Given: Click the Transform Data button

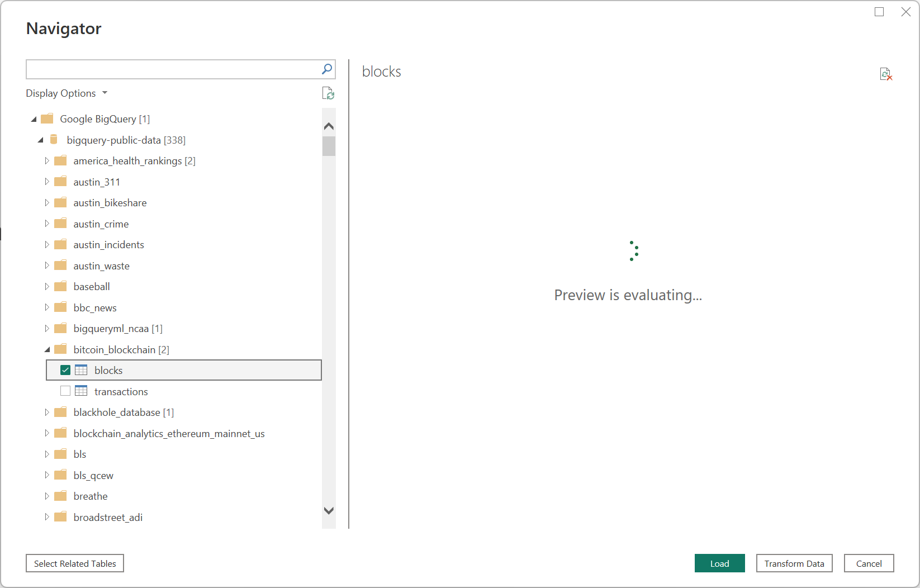Looking at the screenshot, I should [794, 563].
